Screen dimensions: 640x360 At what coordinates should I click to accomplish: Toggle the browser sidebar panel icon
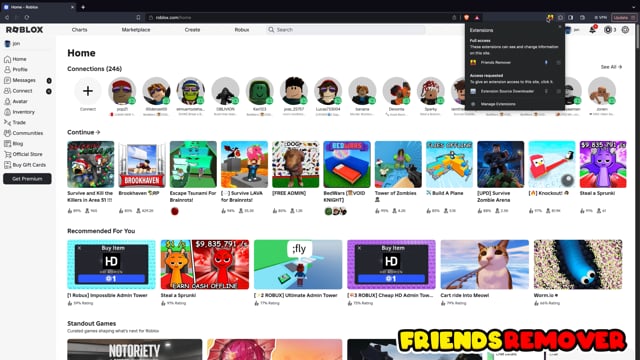pos(571,18)
